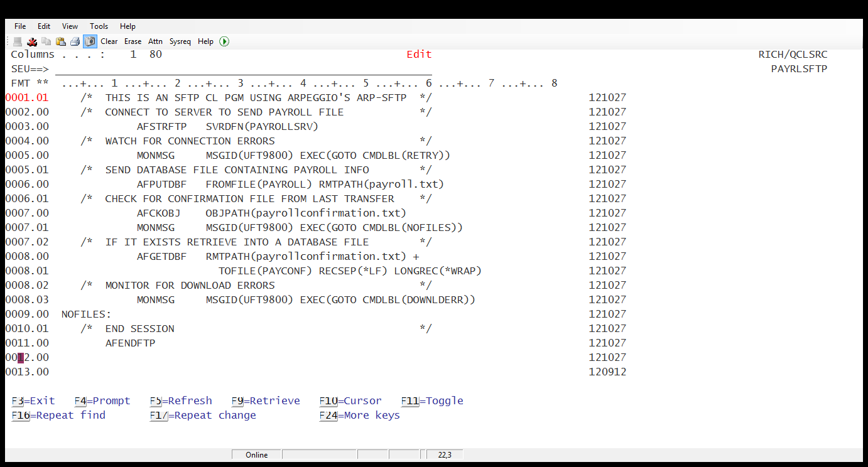Open the View menu
The width and height of the screenshot is (868, 467).
(x=70, y=26)
